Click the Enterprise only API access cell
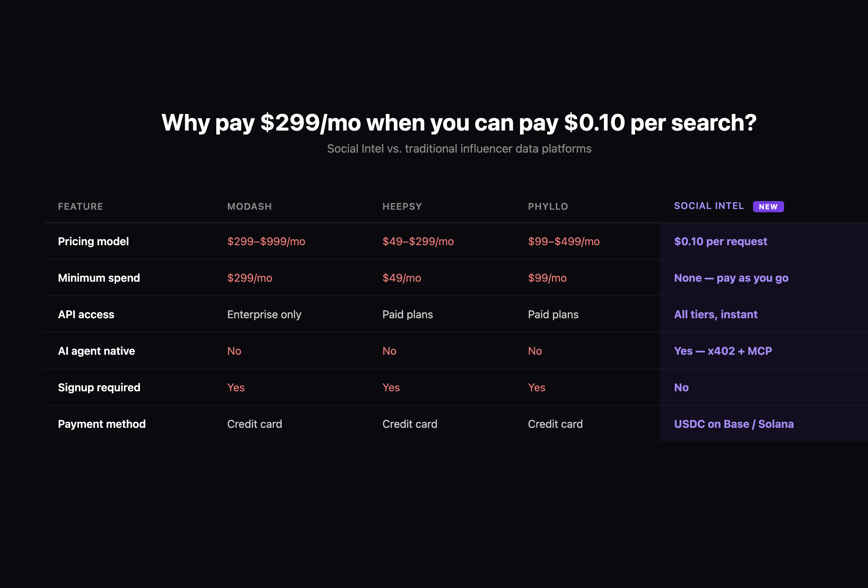The height and width of the screenshot is (588, 868). tap(264, 314)
